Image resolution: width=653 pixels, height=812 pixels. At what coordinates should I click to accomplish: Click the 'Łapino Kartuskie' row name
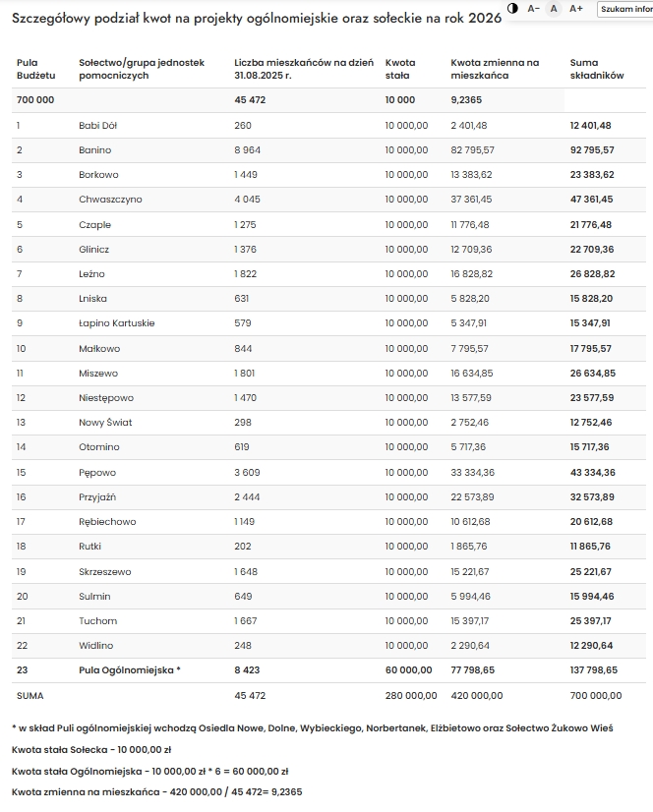point(117,323)
